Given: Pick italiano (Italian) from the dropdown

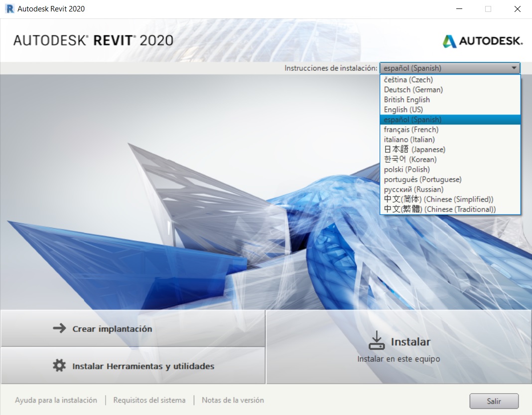Looking at the screenshot, I should [x=450, y=140].
